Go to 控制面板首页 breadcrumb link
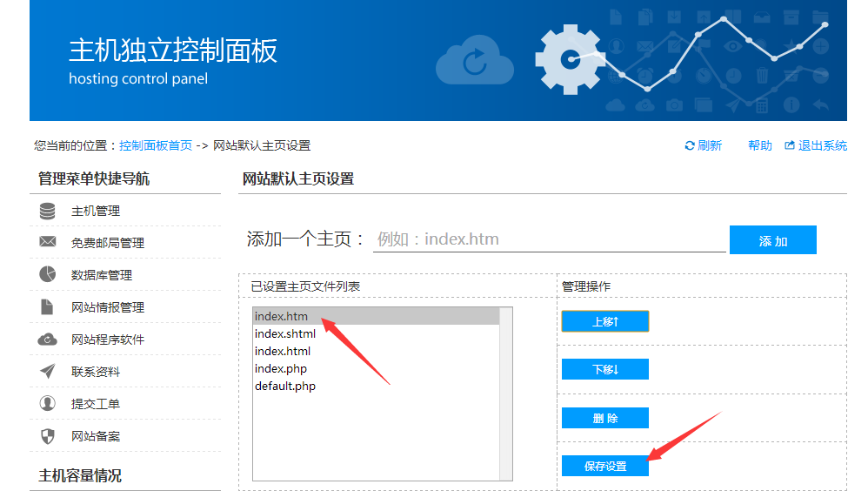868x491 pixels. 156,145
